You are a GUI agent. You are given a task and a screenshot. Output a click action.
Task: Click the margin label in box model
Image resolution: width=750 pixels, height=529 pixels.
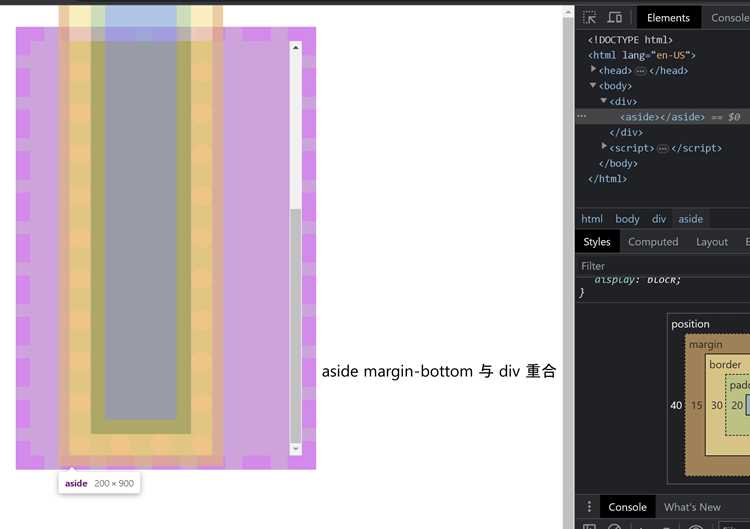coord(706,344)
